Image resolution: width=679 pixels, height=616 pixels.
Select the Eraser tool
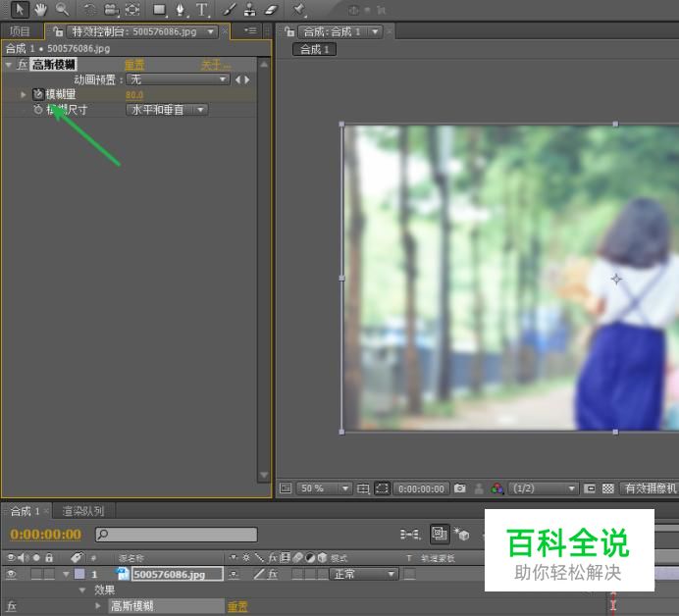[x=271, y=10]
